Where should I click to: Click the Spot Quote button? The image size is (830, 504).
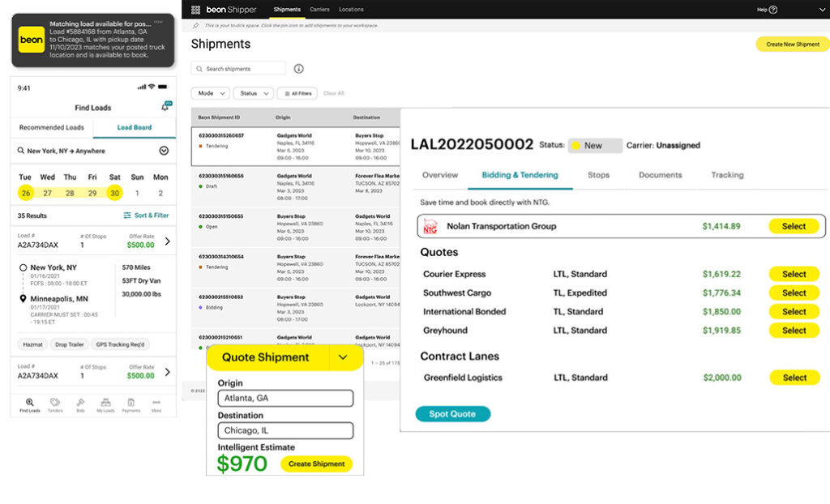pyautogui.click(x=452, y=414)
